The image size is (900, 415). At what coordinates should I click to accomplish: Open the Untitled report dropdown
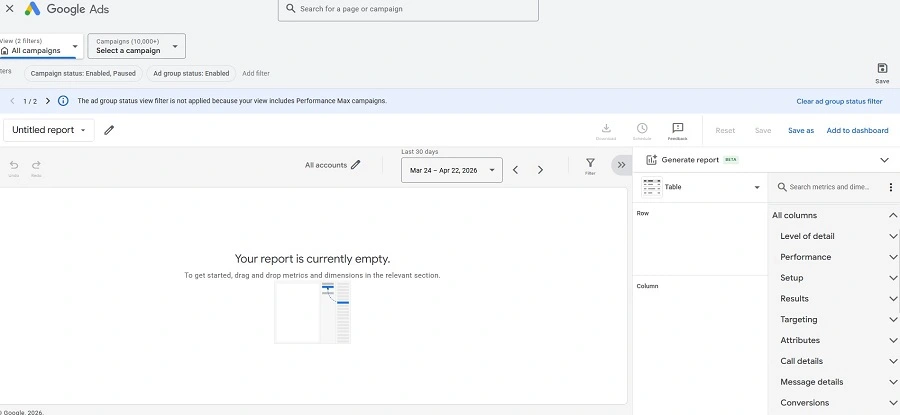point(49,130)
